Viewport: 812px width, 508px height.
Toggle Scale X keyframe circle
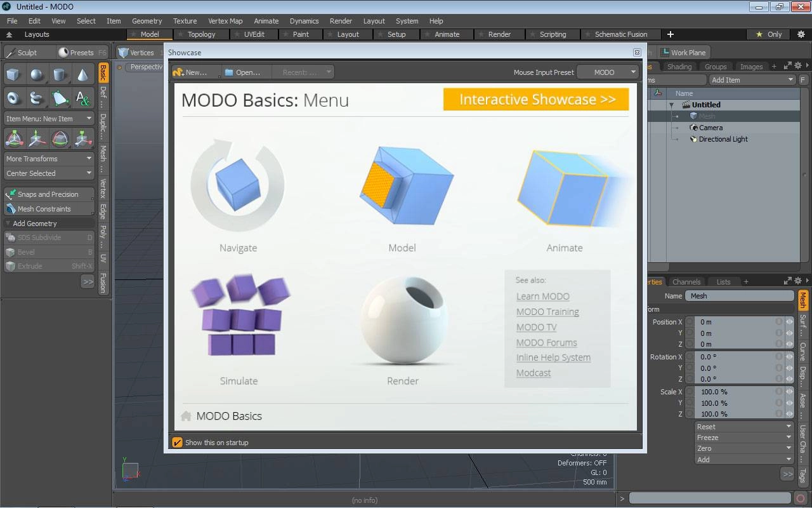pyautogui.click(x=690, y=392)
